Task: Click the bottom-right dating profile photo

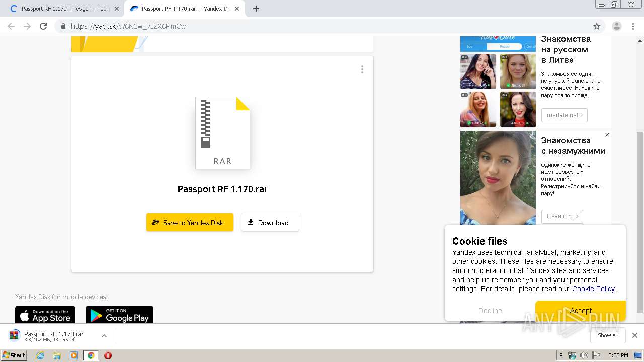Action: click(x=518, y=109)
